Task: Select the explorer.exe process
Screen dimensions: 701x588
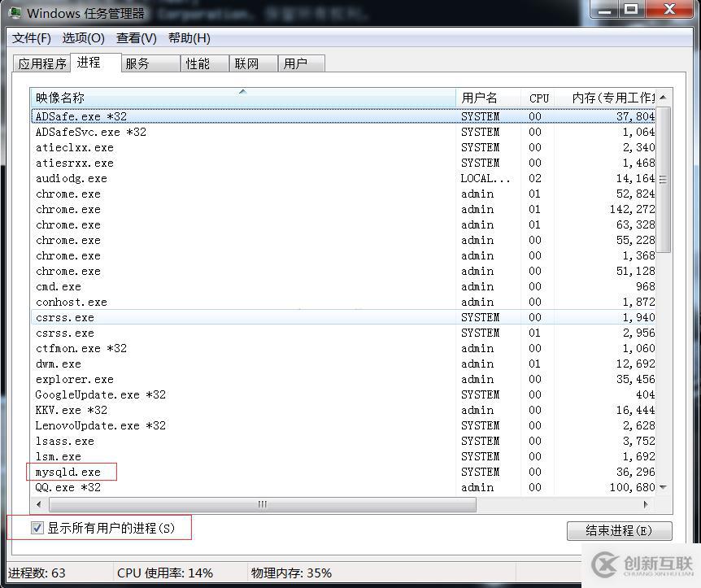Action: pyautogui.click(x=343, y=379)
